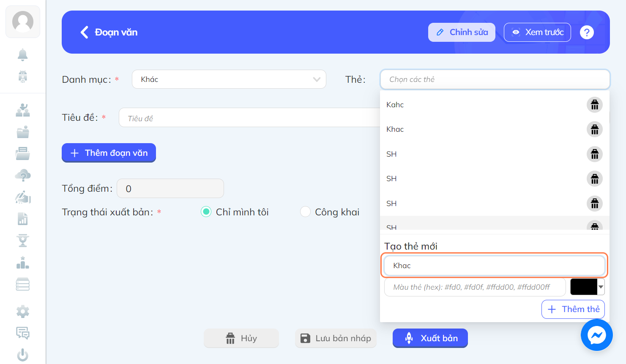Open the settings gear in sidebar
626x364 pixels.
pyautogui.click(x=23, y=312)
